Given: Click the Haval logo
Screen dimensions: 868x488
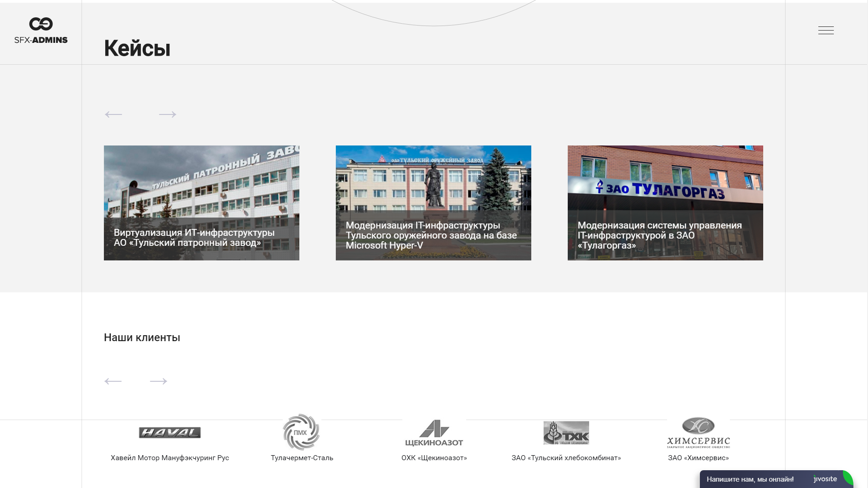Looking at the screenshot, I should click(170, 433).
